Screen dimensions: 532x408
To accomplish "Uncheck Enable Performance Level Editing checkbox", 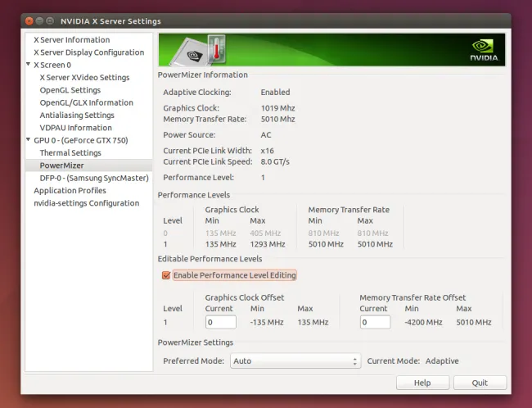I will coord(166,275).
